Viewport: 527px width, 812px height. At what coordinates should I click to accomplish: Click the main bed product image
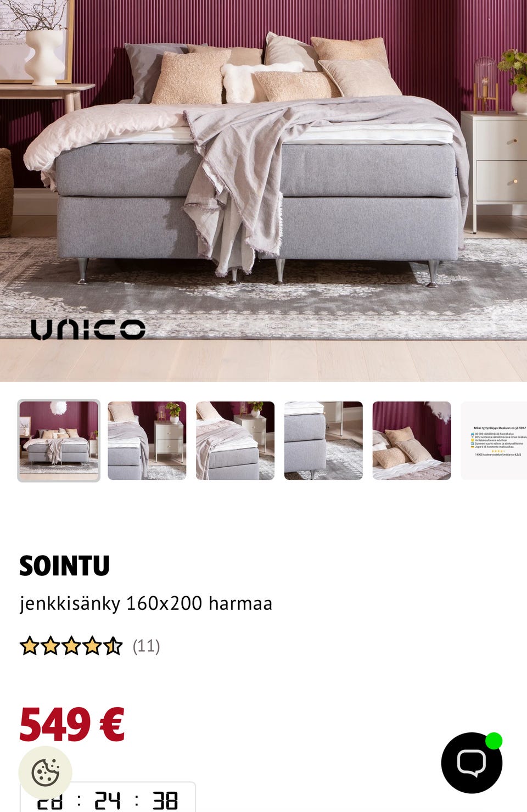[x=263, y=191]
